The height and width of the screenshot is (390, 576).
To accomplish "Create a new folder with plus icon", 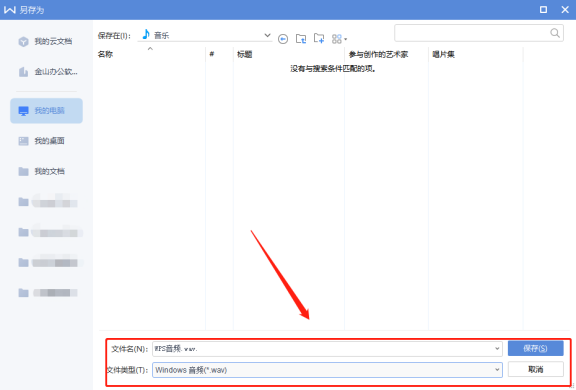I will point(319,38).
